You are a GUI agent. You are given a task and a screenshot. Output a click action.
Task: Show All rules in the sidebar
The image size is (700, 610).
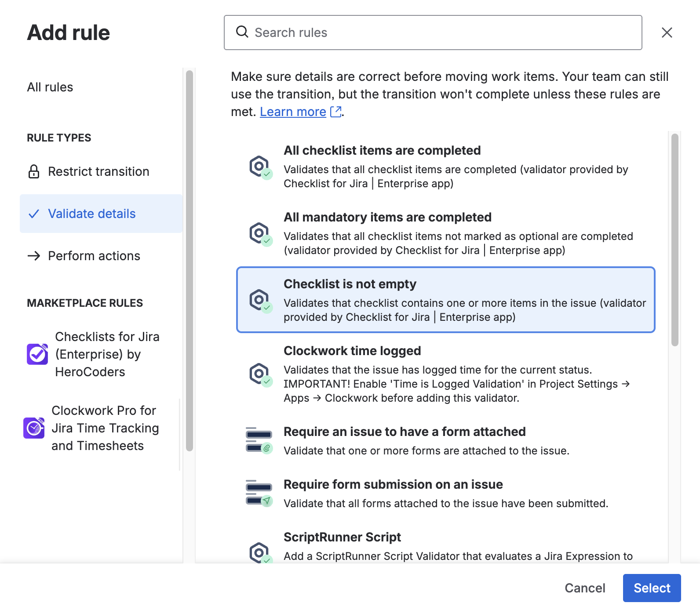pyautogui.click(x=50, y=87)
